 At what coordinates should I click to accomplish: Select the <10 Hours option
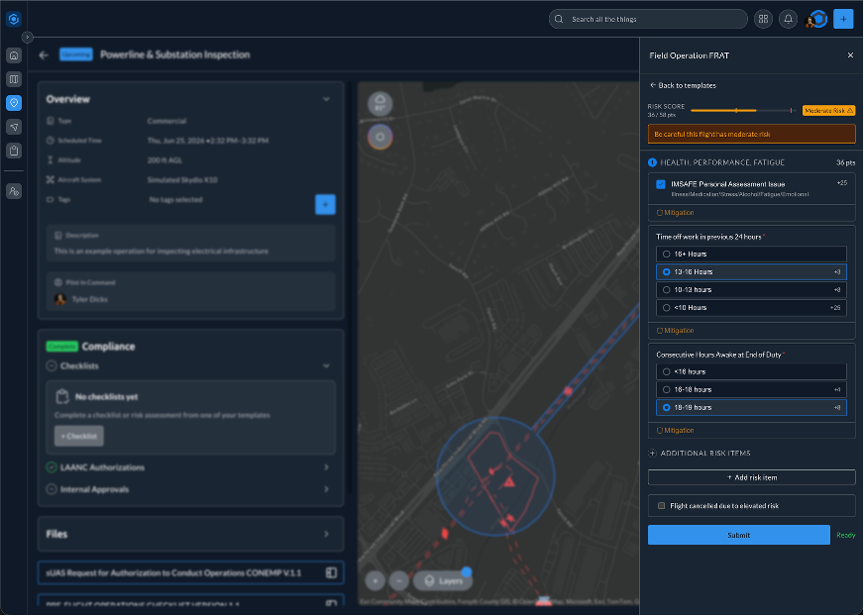pyautogui.click(x=751, y=308)
